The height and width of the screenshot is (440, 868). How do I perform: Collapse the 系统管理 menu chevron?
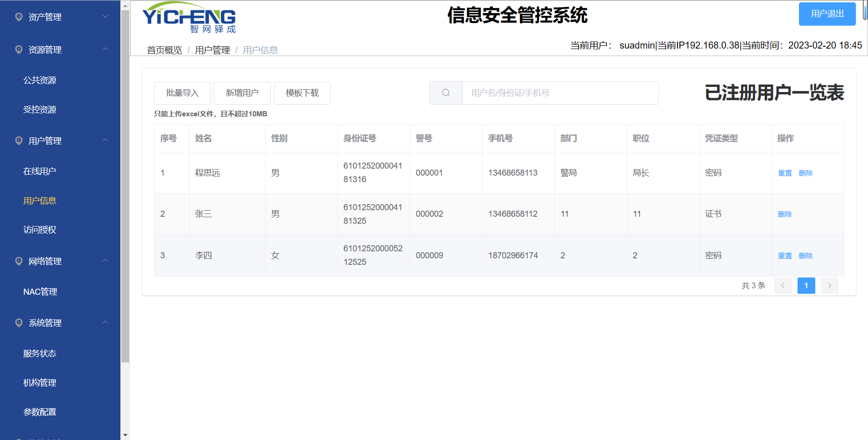[105, 323]
